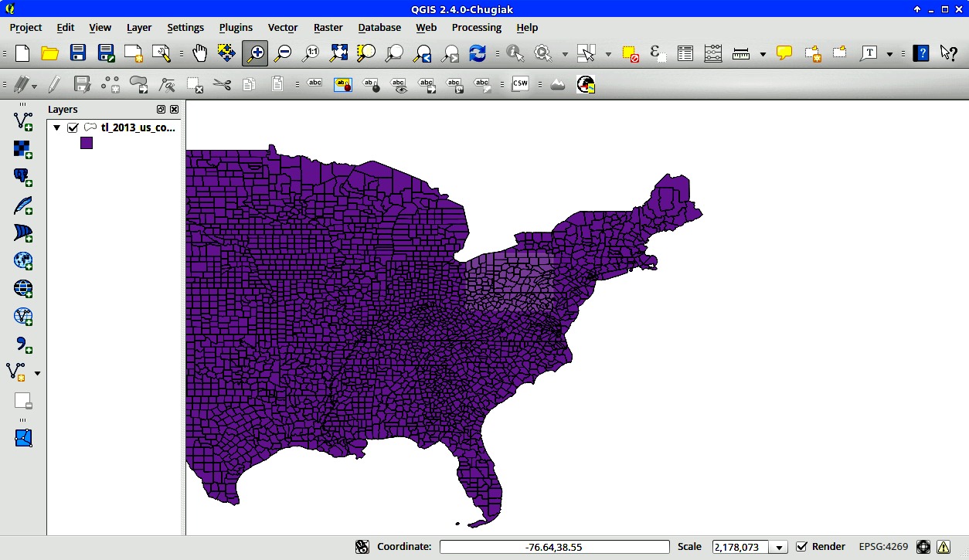Click the Zoom Out magnifier icon
This screenshot has width=969, height=560.
click(283, 53)
